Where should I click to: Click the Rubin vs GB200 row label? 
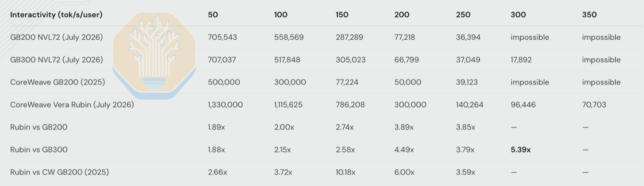pos(39,127)
